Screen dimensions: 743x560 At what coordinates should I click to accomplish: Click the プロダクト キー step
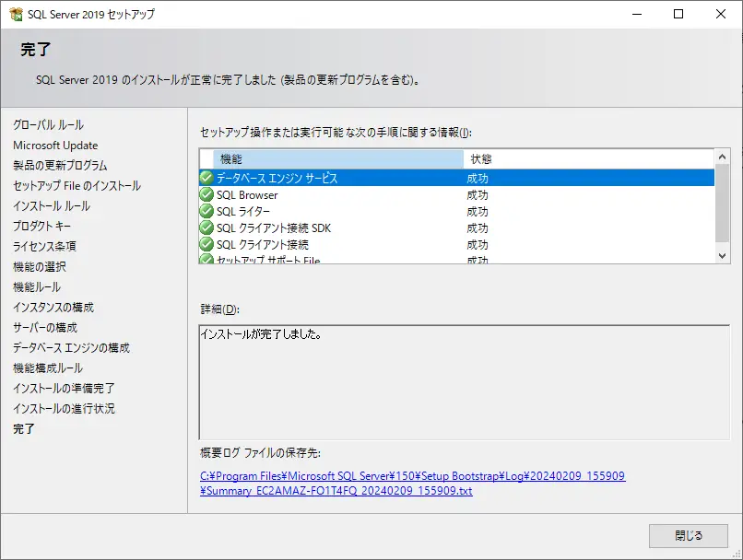41,227
